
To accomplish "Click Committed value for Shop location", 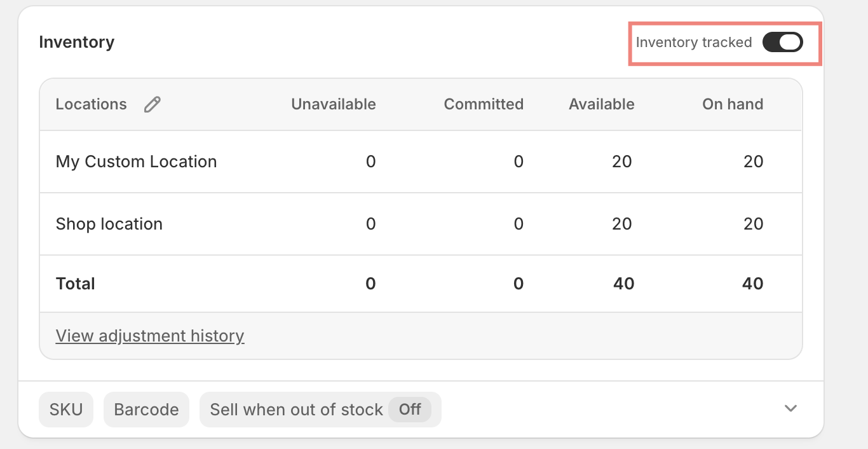I will [x=519, y=224].
